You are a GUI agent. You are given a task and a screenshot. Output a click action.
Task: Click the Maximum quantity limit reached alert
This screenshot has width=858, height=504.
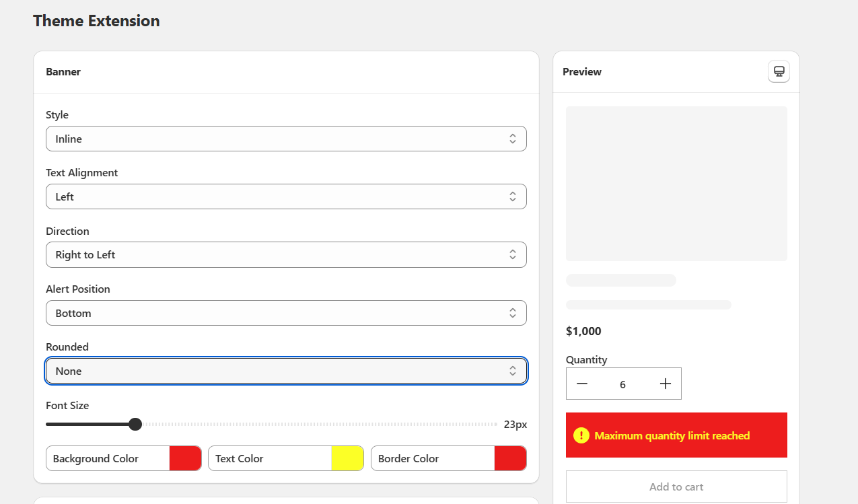pyautogui.click(x=676, y=435)
